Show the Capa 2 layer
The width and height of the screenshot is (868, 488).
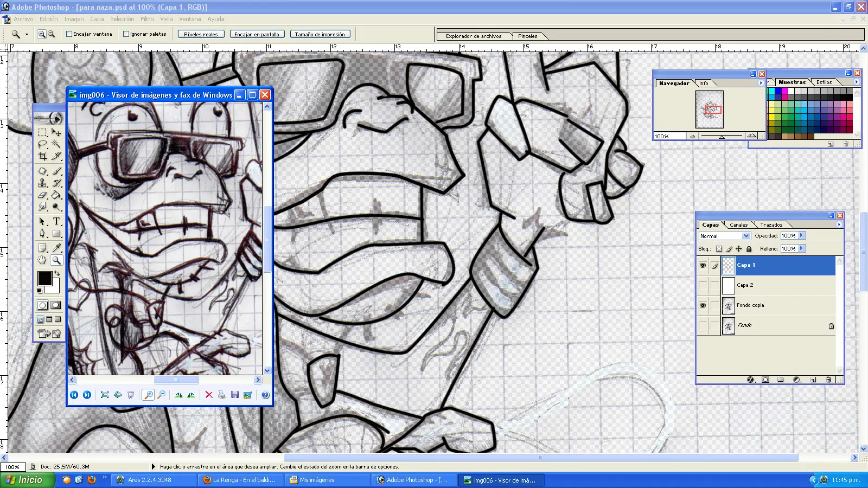(x=703, y=285)
